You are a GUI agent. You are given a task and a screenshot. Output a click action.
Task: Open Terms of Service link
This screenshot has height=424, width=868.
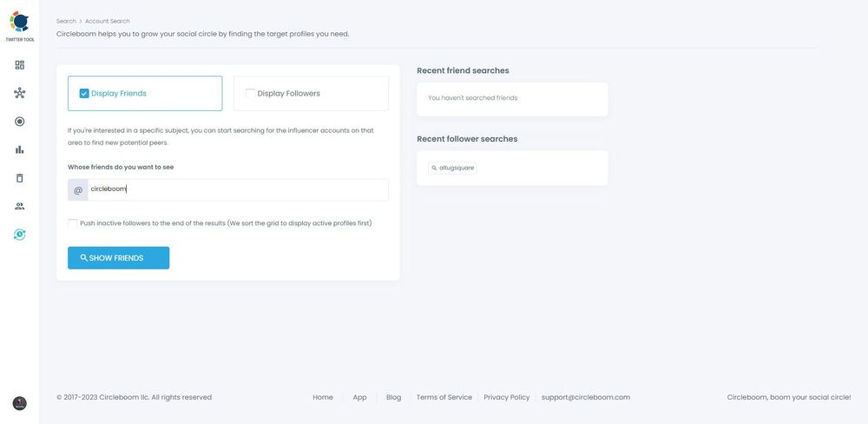coord(444,397)
